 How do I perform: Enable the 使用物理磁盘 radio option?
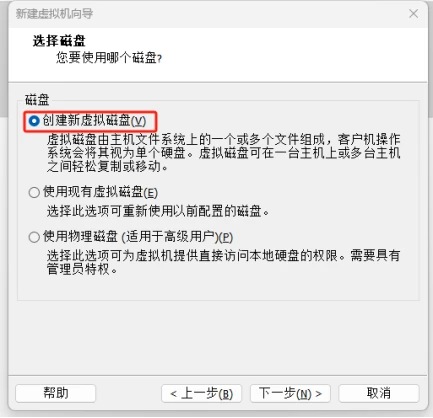click(x=34, y=237)
